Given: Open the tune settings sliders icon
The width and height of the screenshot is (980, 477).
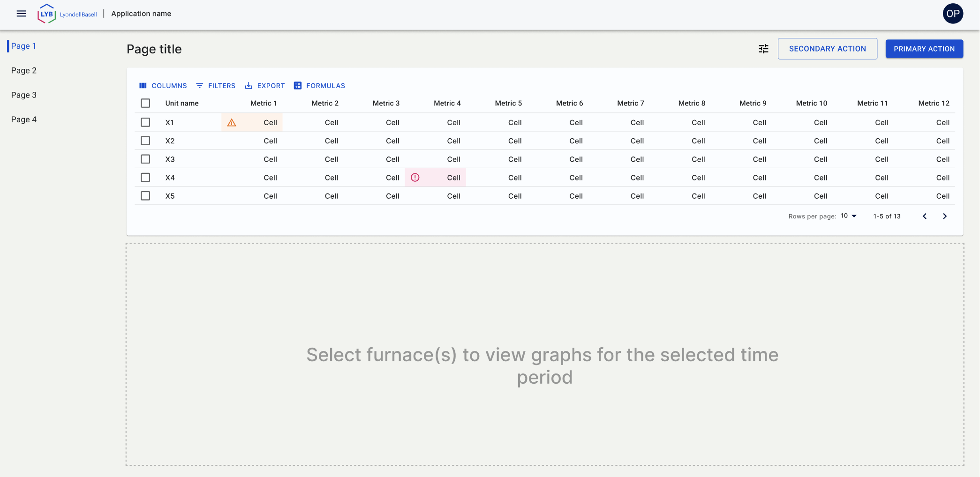Looking at the screenshot, I should (763, 49).
